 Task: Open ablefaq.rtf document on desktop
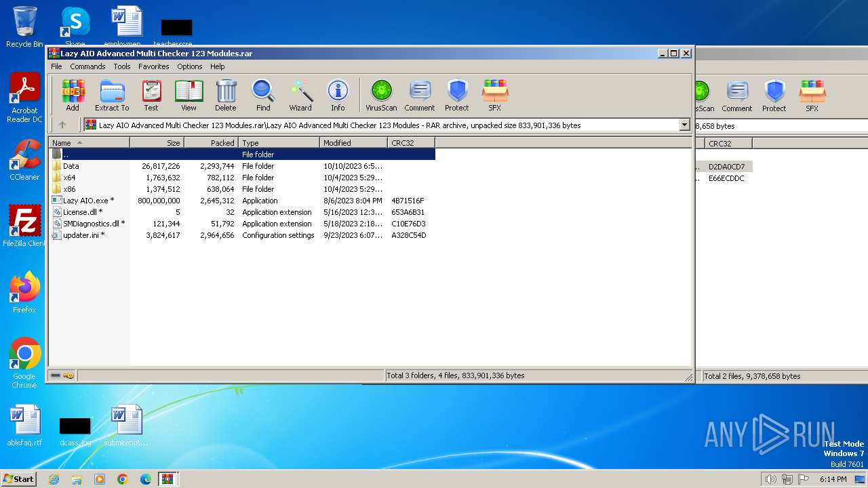24,426
